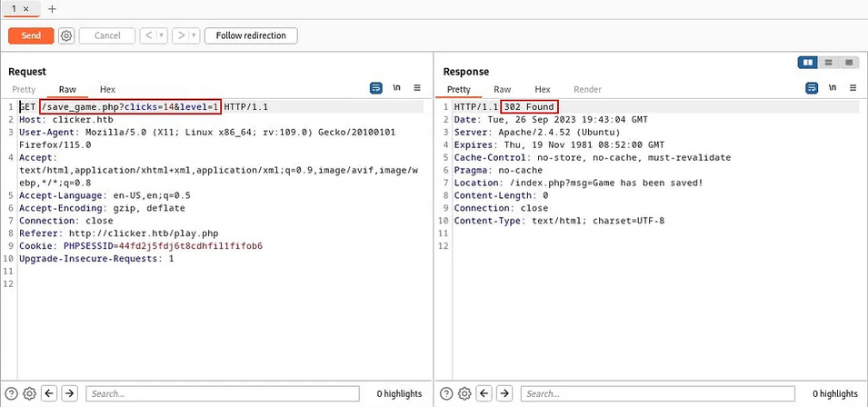Open Request search settings gear
The height and width of the screenshot is (407, 868).
pos(30,393)
